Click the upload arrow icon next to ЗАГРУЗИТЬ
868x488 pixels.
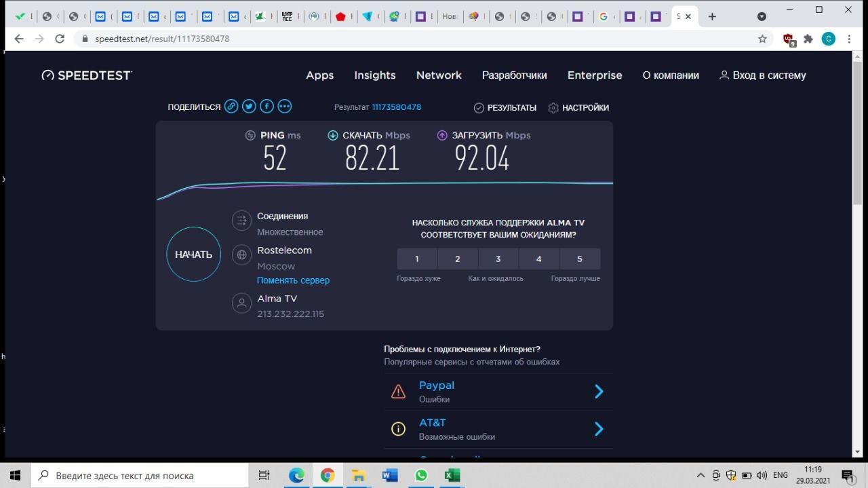point(442,135)
